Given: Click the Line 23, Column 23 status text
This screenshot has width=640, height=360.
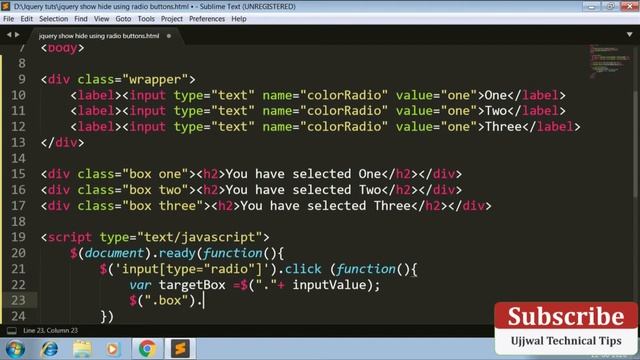Looking at the screenshot, I should click(50, 331).
